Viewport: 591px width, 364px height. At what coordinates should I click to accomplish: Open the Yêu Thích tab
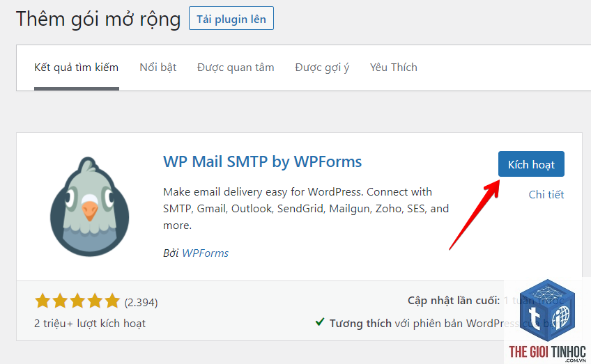[394, 68]
